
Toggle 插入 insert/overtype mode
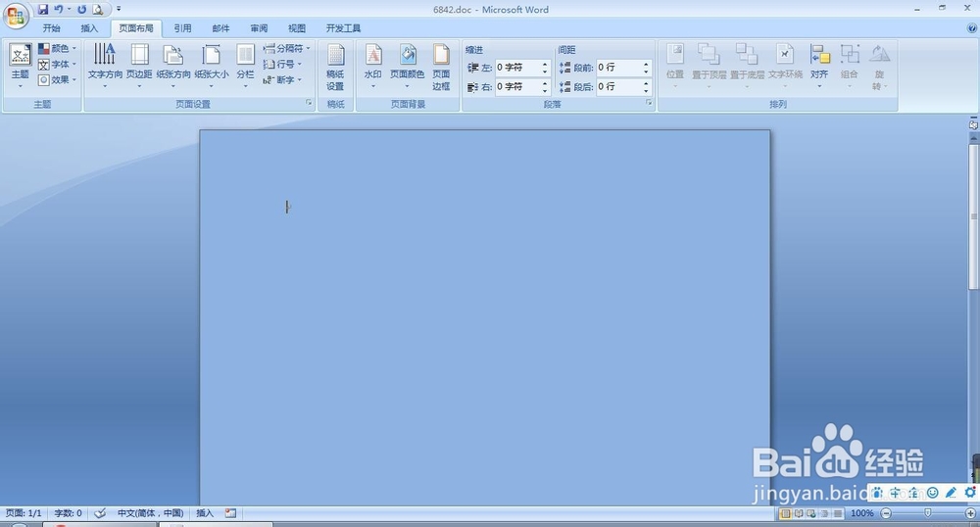(x=205, y=513)
